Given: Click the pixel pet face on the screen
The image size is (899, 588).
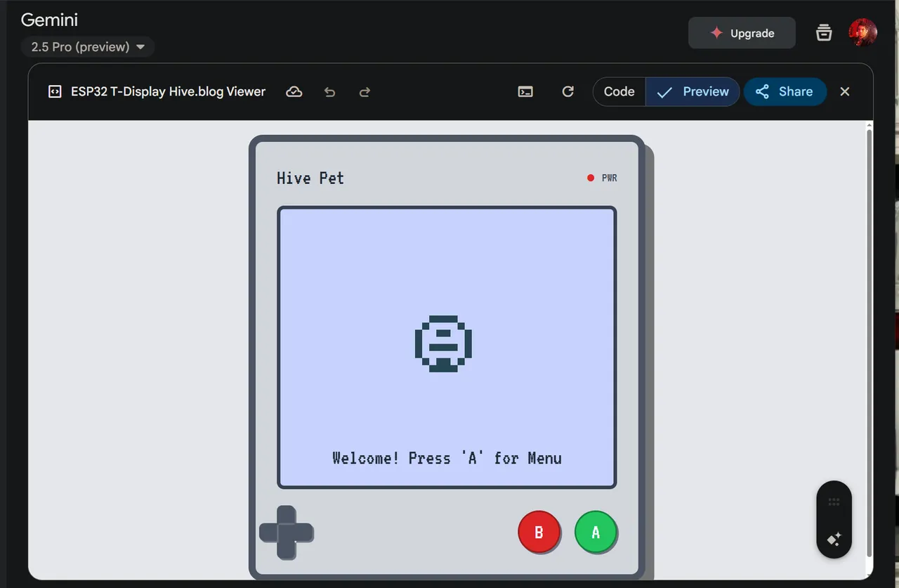Looking at the screenshot, I should coord(443,344).
